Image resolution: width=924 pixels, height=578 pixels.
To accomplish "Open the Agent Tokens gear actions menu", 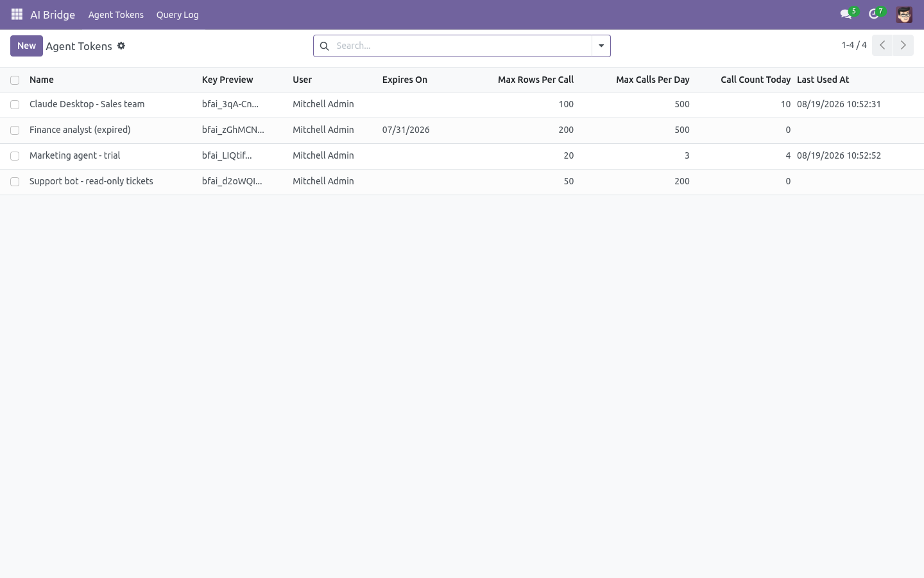I will (121, 46).
